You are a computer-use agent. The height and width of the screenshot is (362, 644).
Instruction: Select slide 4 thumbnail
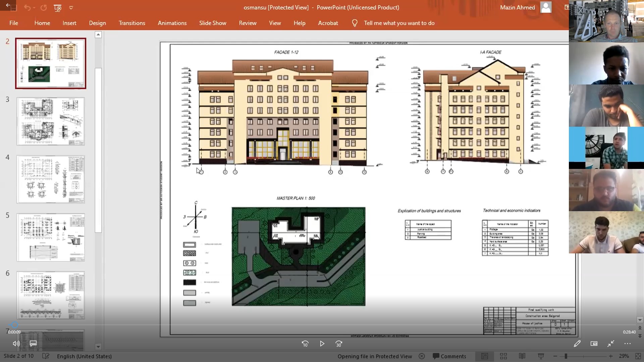[x=51, y=179]
